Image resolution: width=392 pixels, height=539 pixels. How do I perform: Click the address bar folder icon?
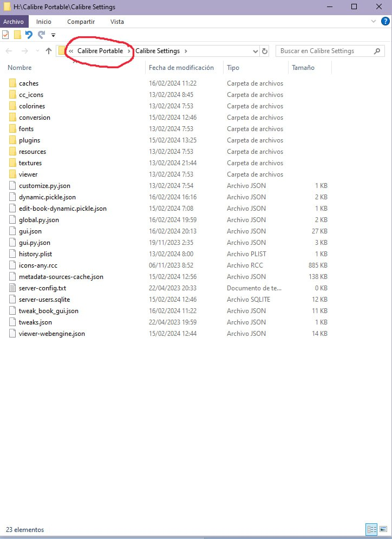tap(62, 51)
